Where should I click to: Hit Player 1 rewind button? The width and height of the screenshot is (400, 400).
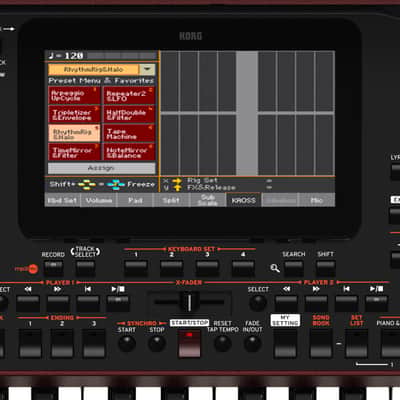click(28, 303)
